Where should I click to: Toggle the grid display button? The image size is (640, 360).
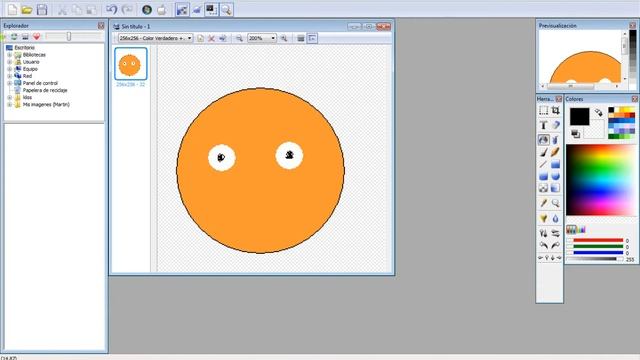coord(301,38)
